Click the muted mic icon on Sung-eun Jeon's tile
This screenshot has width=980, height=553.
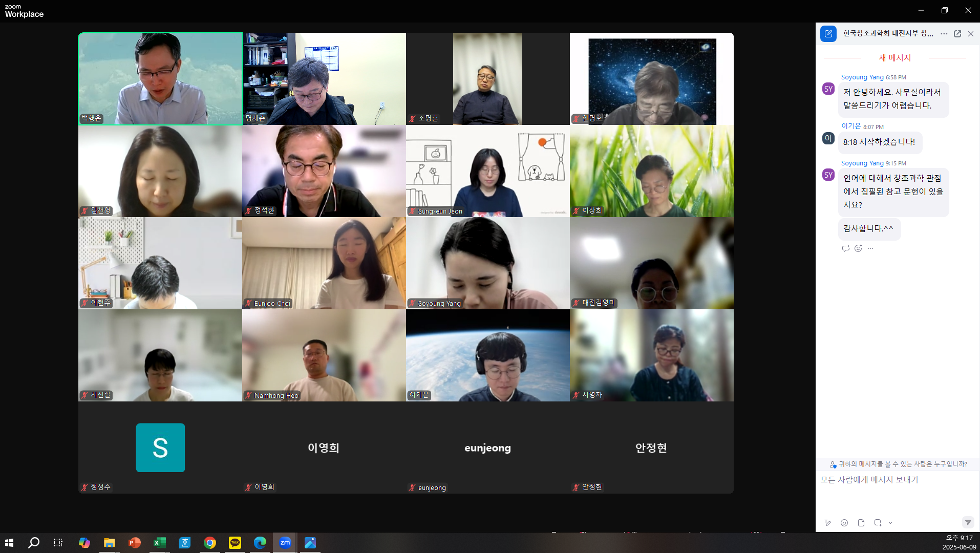coord(413,211)
